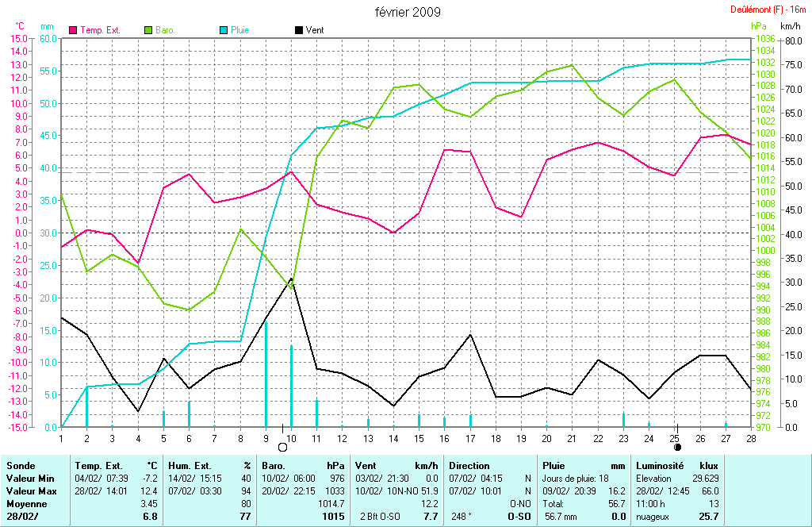Click the tall rain bar at day 9
This screenshot has width=812, height=527.
266,373
